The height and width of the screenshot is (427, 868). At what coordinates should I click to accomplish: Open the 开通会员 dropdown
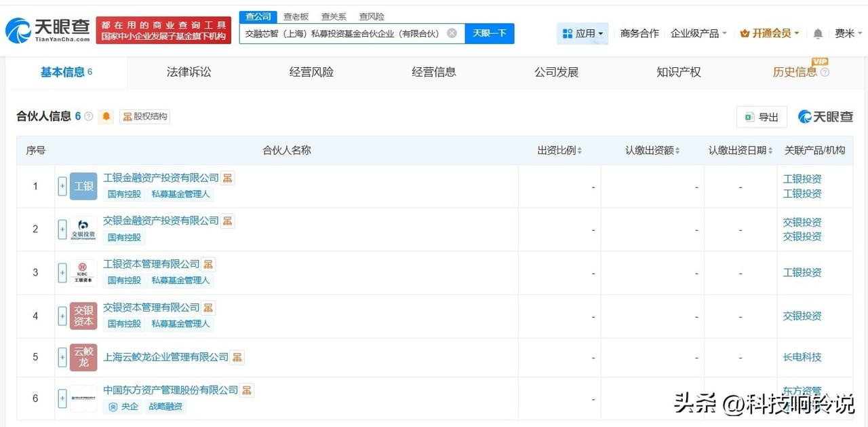[x=770, y=33]
